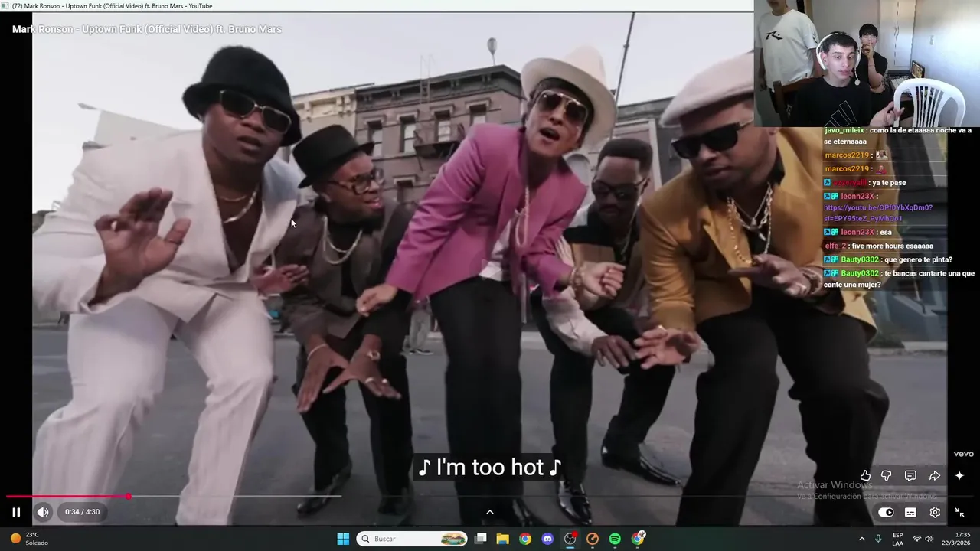Open the weather widget showing 23°C Soleado
The image size is (980, 551).
click(29, 539)
